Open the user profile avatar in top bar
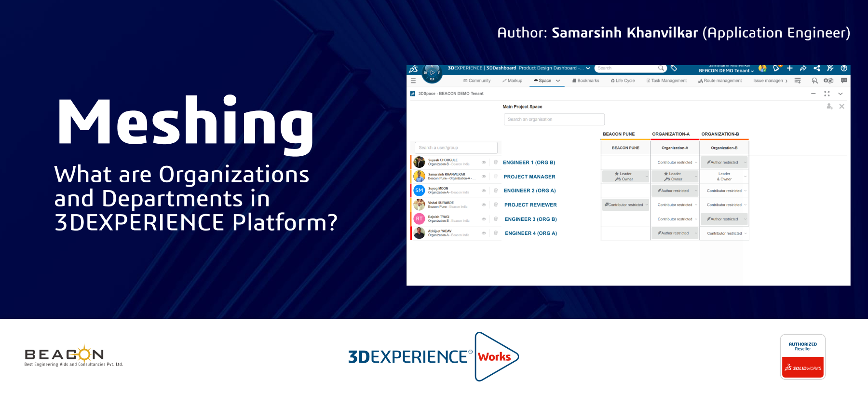868x395 pixels. point(762,68)
